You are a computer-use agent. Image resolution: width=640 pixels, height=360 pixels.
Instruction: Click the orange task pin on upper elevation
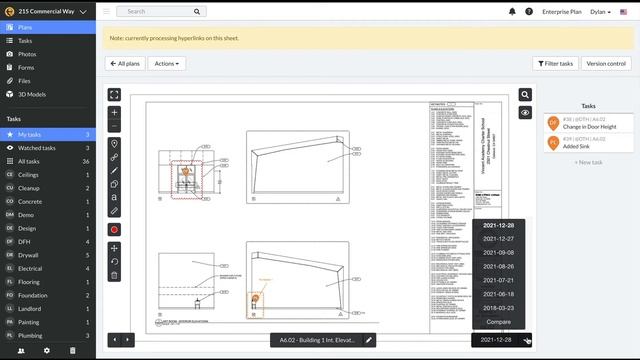click(186, 171)
